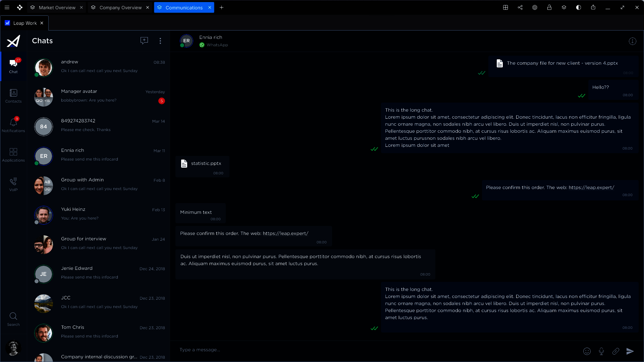Switch to the Market Overview tab
644x362 pixels.
click(57, 7)
